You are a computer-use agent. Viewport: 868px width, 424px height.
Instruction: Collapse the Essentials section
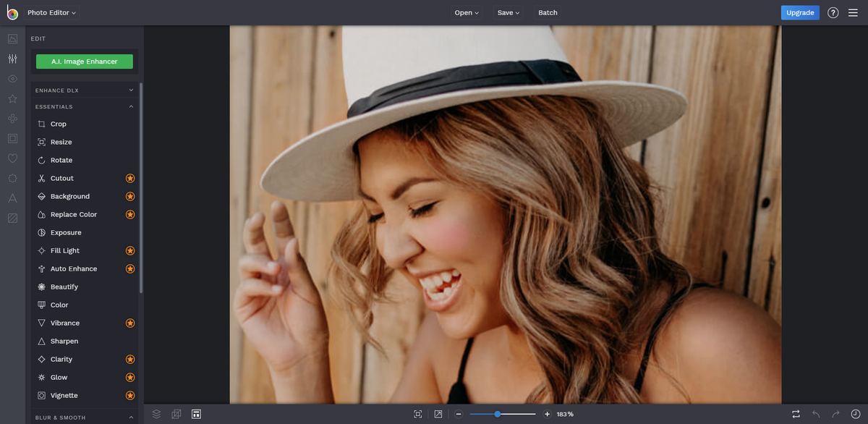coord(85,106)
